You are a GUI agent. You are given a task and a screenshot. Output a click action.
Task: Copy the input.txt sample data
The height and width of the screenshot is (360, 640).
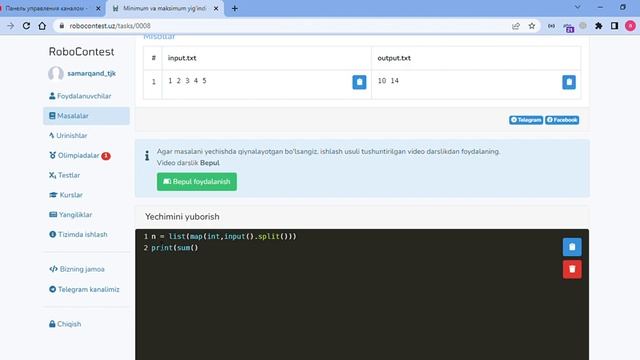[359, 82]
